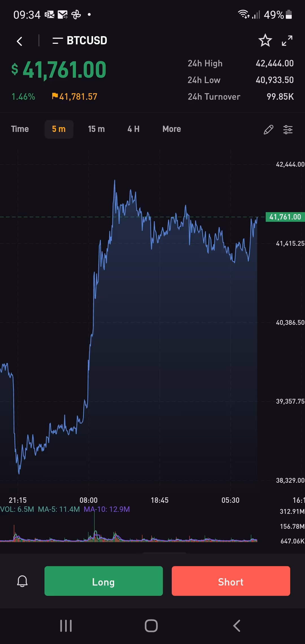305x644 pixels.
Task: Switch to the 5 m interval
Action: coord(59,129)
